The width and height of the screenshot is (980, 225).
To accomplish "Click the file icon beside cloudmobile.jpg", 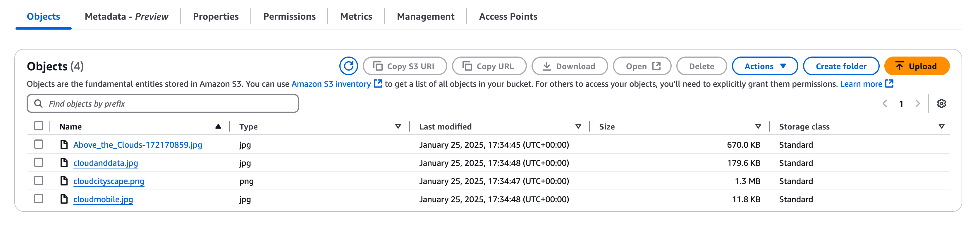I will click(64, 199).
